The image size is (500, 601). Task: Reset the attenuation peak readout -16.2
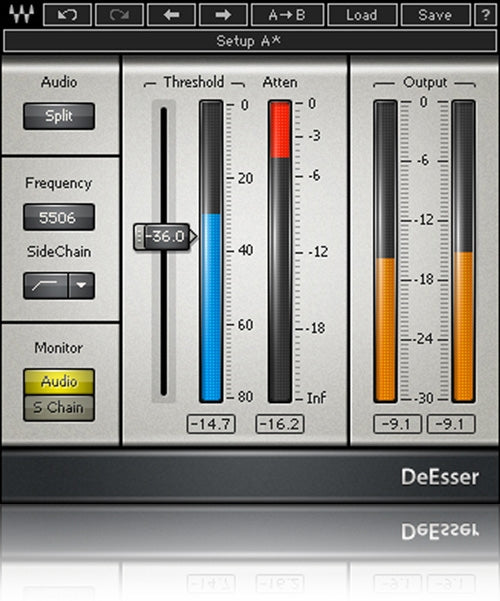coord(280,424)
